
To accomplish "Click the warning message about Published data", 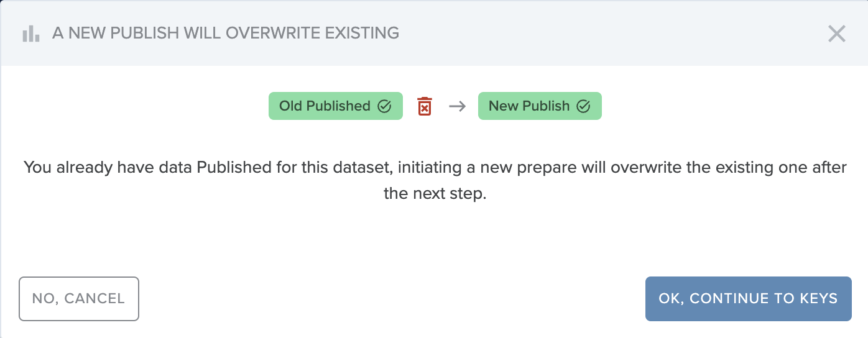I will pos(434,180).
